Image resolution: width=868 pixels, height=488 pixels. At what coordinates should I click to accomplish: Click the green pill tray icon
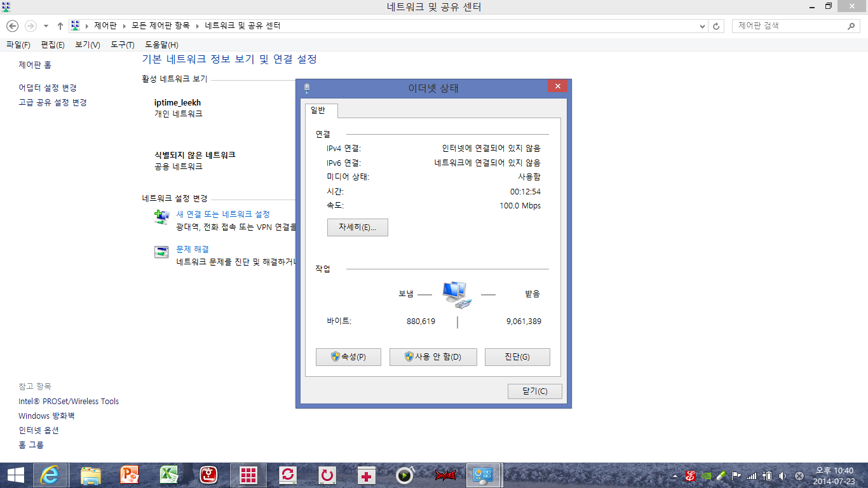(721, 475)
